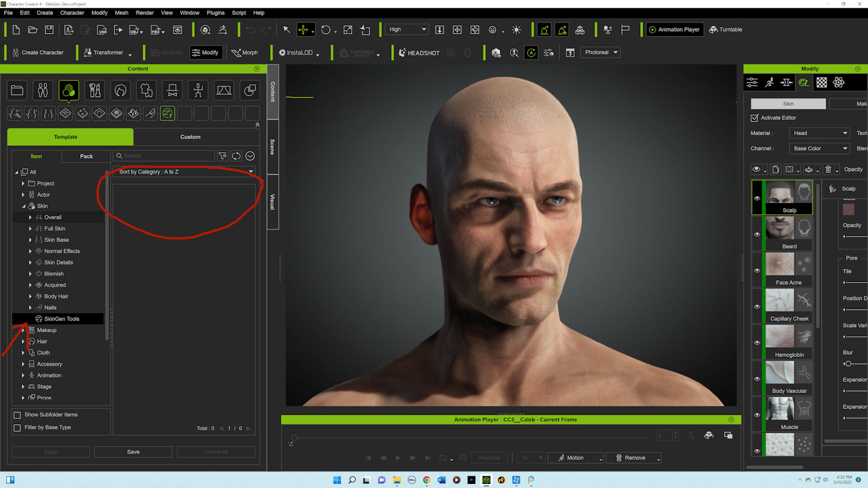Click the Morph button
This screenshot has height=488, width=868.
244,53
